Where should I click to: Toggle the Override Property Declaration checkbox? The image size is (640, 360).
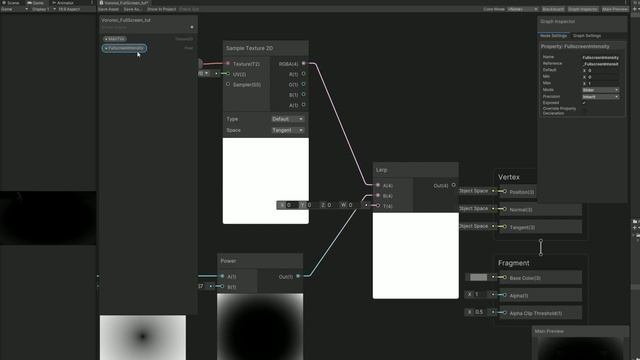pos(584,110)
